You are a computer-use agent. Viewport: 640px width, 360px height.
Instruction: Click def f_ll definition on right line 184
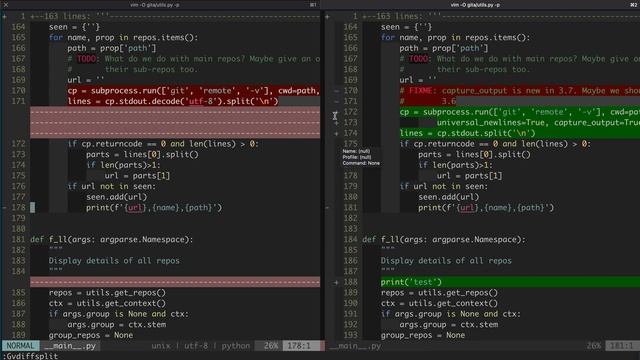click(x=444, y=240)
